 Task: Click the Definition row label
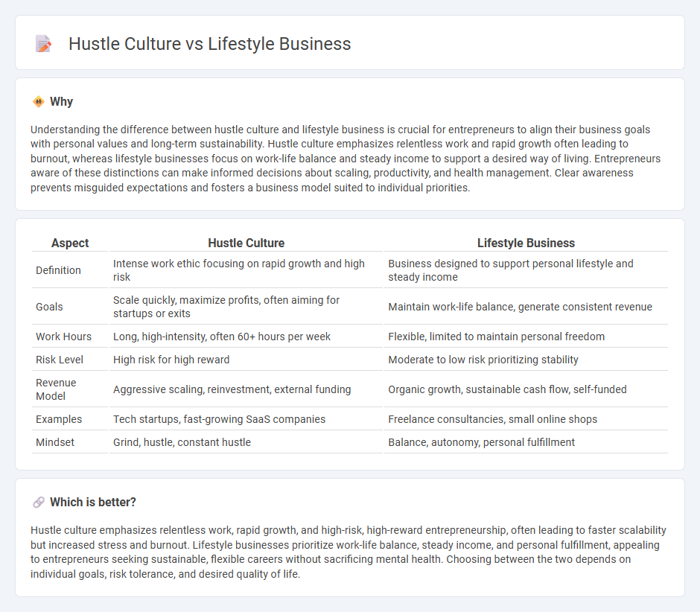(59, 270)
